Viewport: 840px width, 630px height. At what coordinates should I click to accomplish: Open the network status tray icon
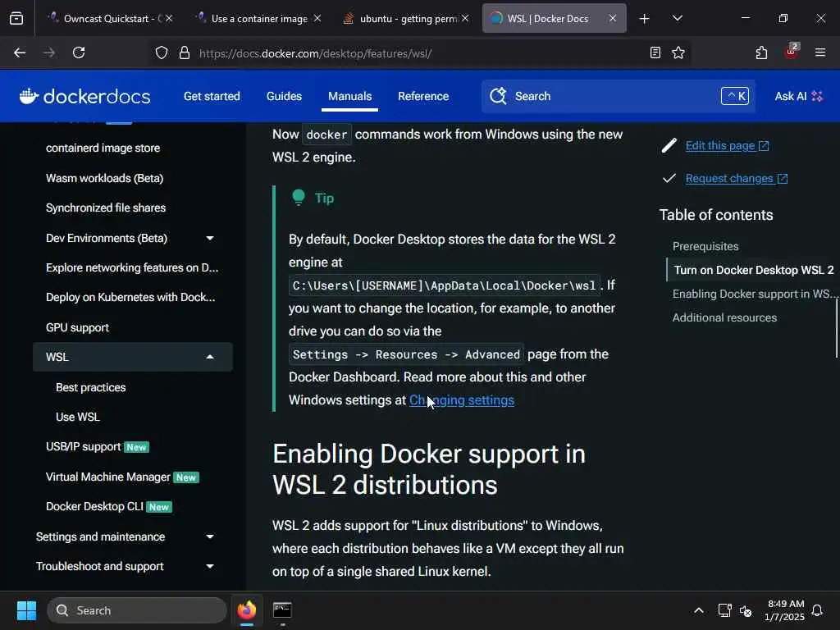(724, 610)
